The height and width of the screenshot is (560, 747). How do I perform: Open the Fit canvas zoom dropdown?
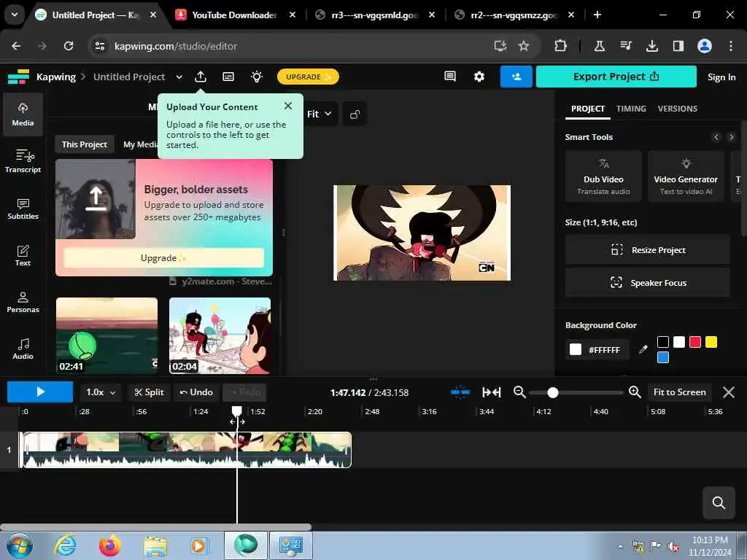tap(319, 114)
